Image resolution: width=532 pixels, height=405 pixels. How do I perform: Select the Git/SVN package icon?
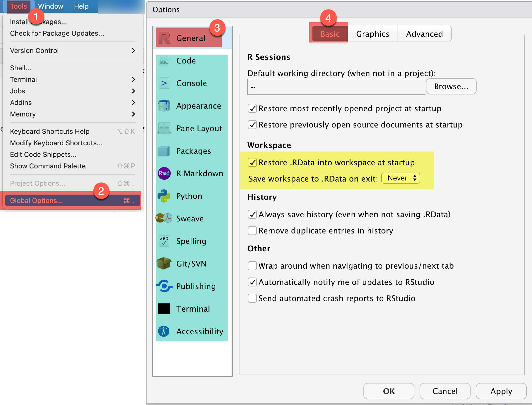164,263
